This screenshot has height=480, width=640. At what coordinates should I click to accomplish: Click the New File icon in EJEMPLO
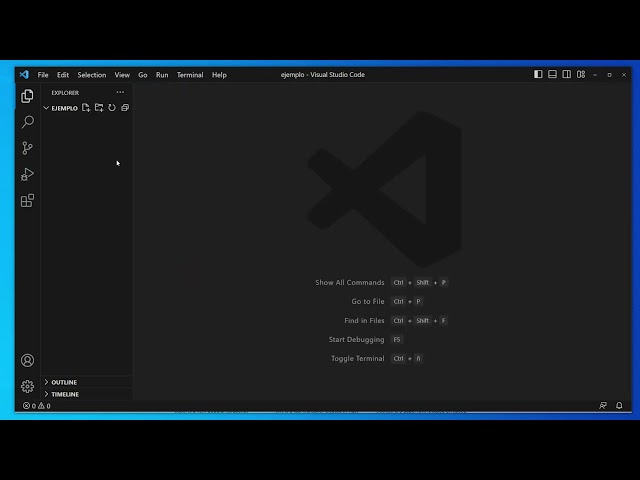pos(86,108)
